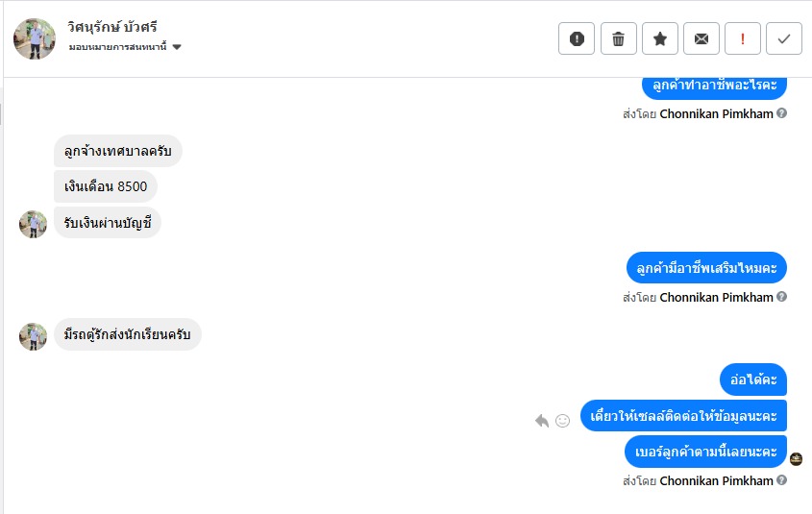The image size is (812, 514).
Task: Click avatar beside รับเงินผ่านบัญชี message
Action: click(x=34, y=224)
